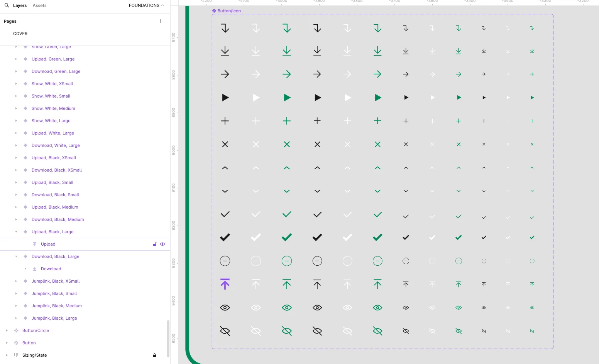
Task: Click the Button/Icon frame label on canvas
Action: [x=226, y=11]
